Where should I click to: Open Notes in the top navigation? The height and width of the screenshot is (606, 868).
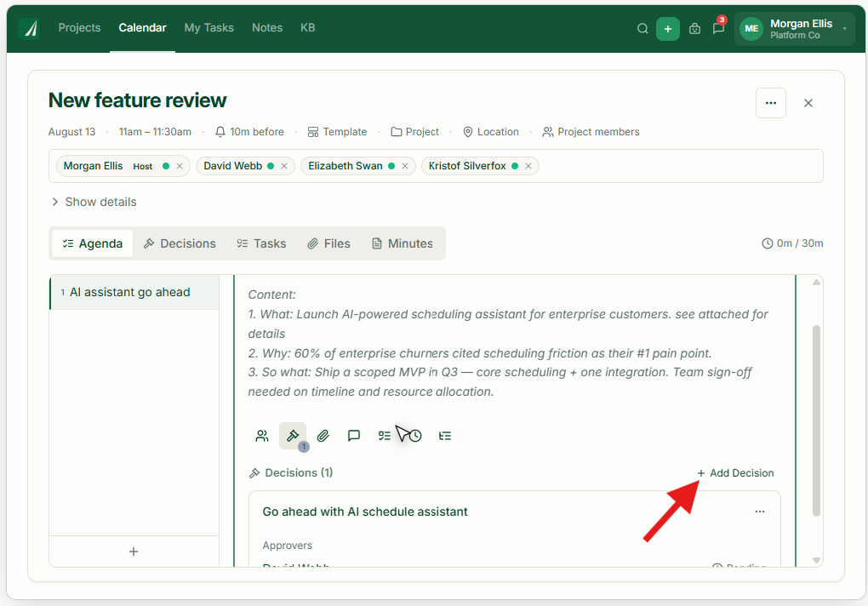(267, 28)
